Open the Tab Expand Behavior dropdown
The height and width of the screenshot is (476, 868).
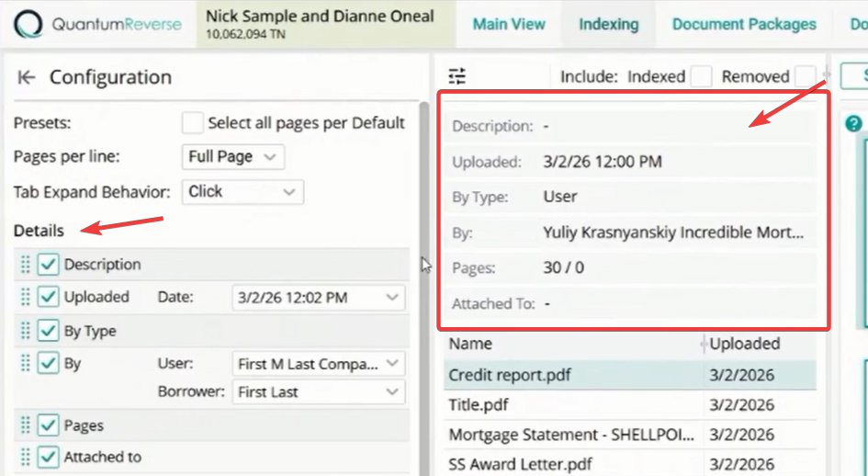click(242, 192)
